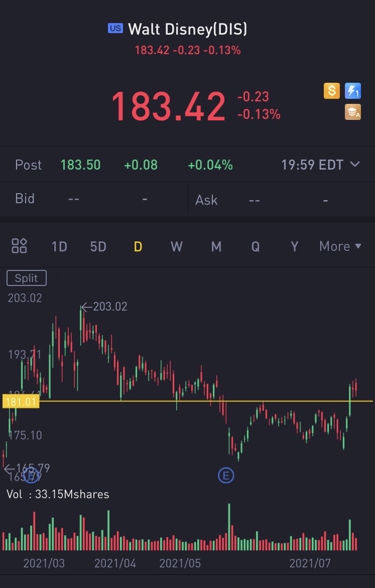Tap the earnings E marker near 2021/05
Image resolution: width=375 pixels, height=588 pixels.
[226, 476]
